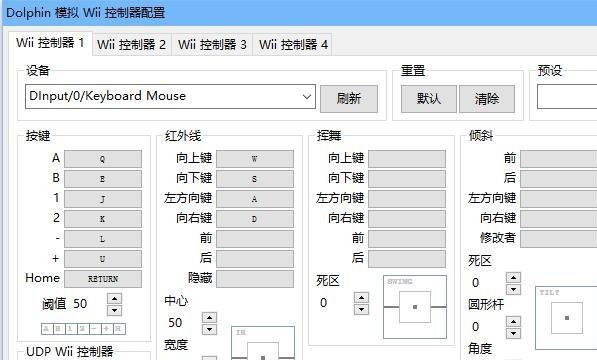
Task: Click the 1 button mapping showing J
Action: pyautogui.click(x=103, y=199)
